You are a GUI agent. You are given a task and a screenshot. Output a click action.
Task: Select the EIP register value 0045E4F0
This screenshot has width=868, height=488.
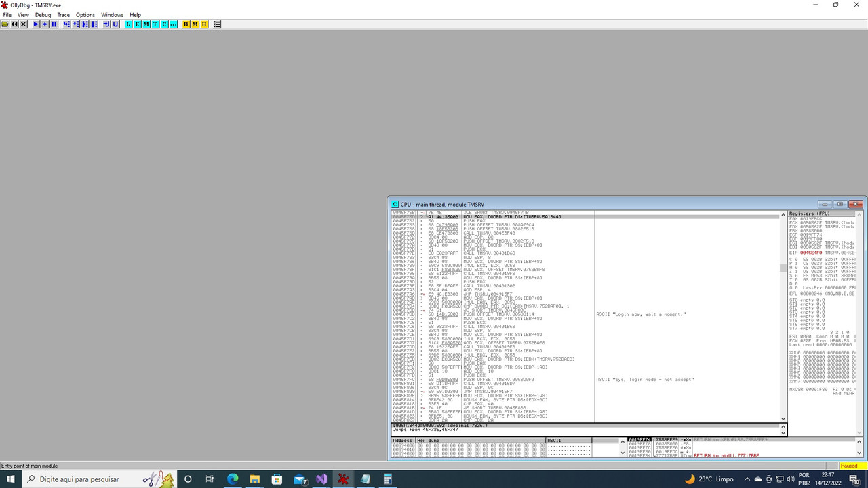pos(811,253)
